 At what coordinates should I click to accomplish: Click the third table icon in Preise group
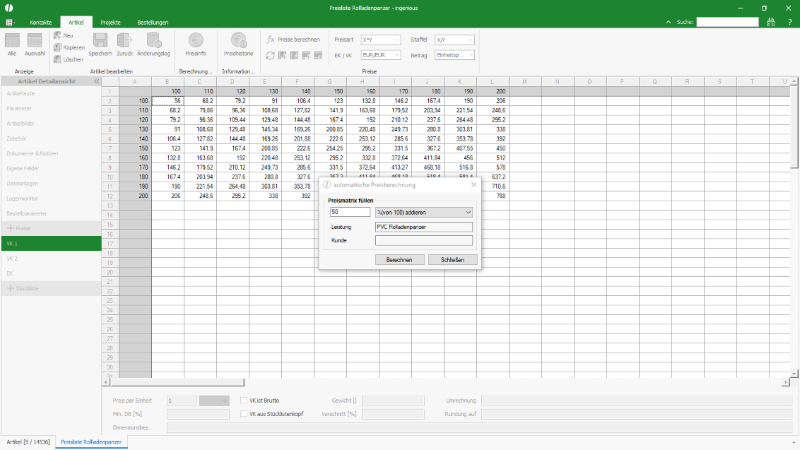(x=306, y=55)
